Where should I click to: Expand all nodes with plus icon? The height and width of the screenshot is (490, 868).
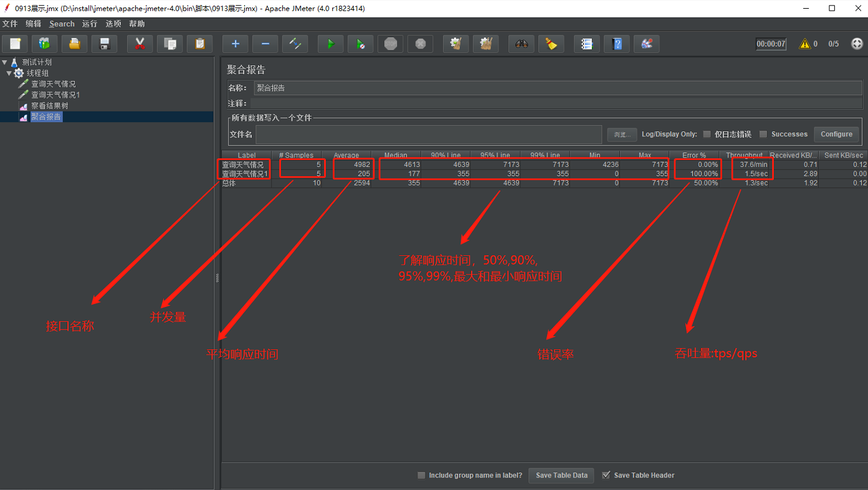pos(235,44)
